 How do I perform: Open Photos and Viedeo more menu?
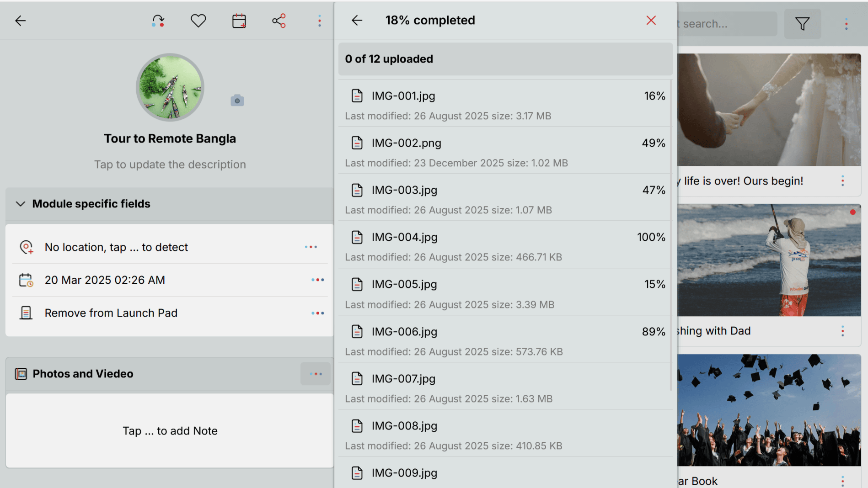tap(316, 374)
